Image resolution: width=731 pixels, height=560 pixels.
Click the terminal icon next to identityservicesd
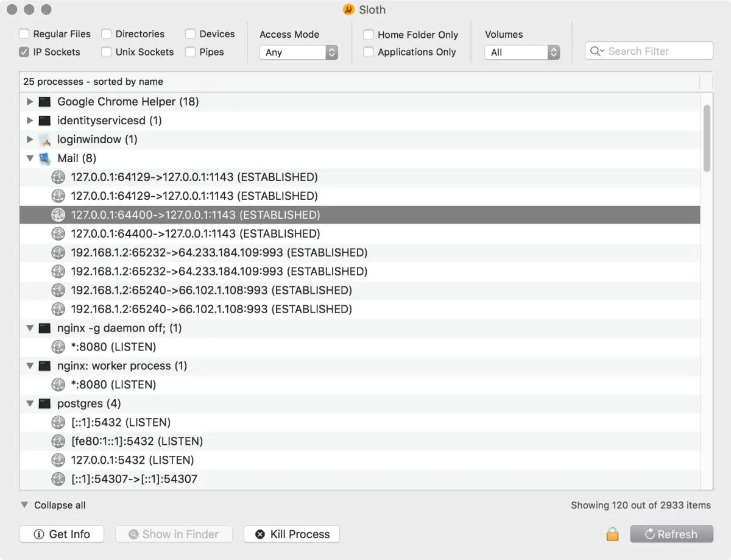[44, 121]
